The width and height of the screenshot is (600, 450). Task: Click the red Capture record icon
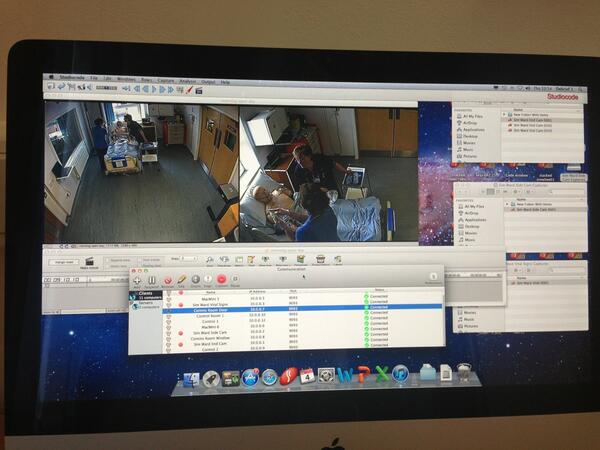click(222, 280)
